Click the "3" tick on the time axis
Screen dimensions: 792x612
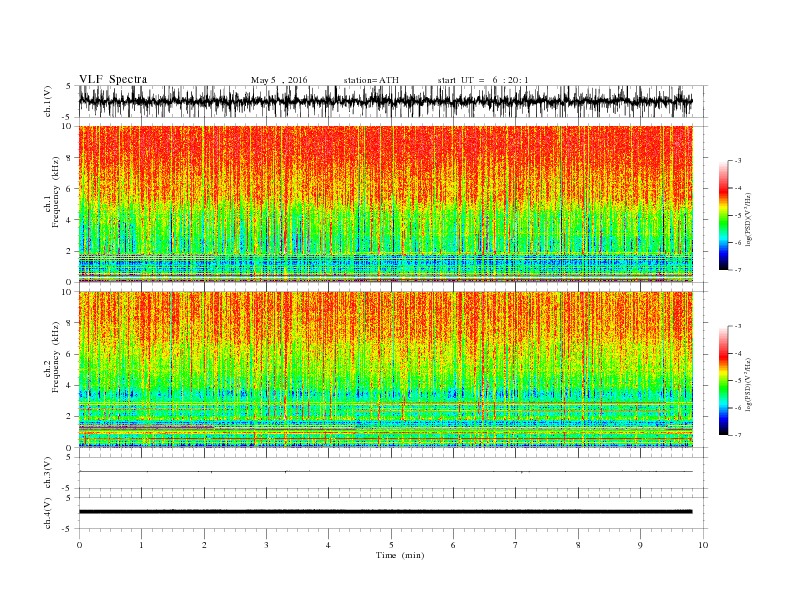coord(266,545)
